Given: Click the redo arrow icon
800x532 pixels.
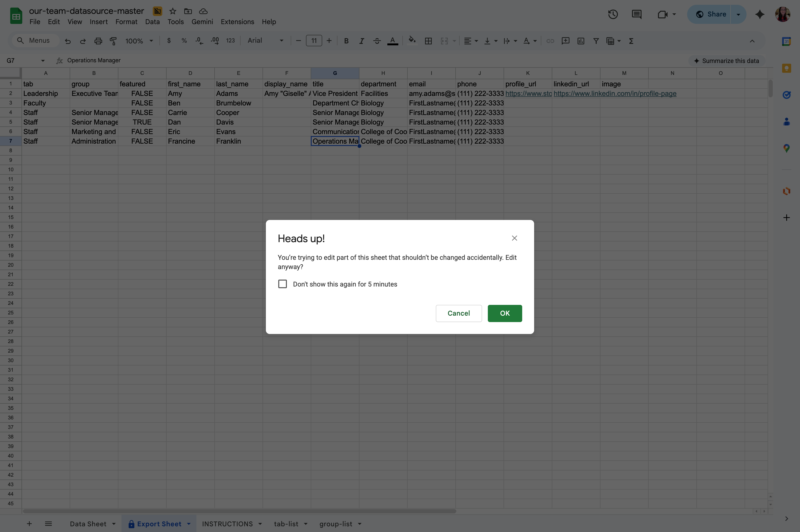Looking at the screenshot, I should (x=83, y=41).
